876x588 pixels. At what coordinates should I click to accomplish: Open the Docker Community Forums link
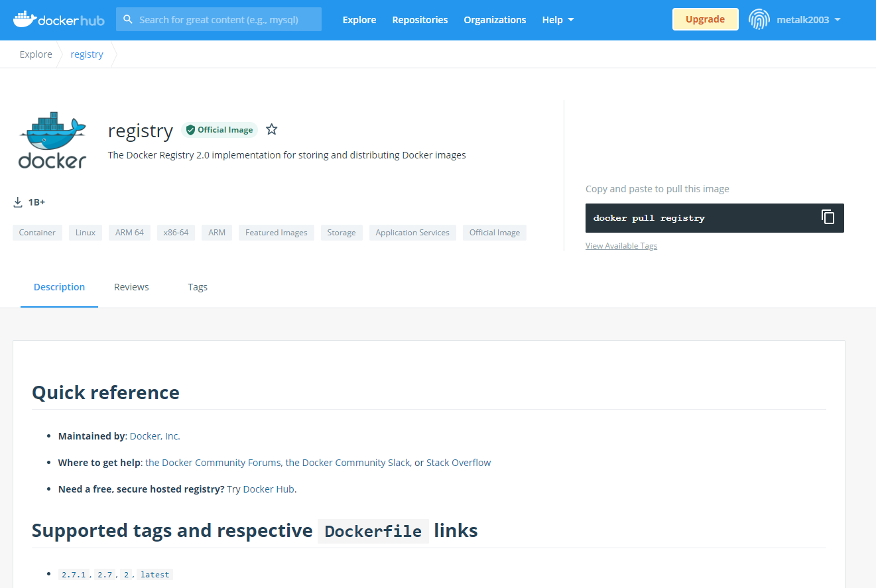click(x=213, y=463)
